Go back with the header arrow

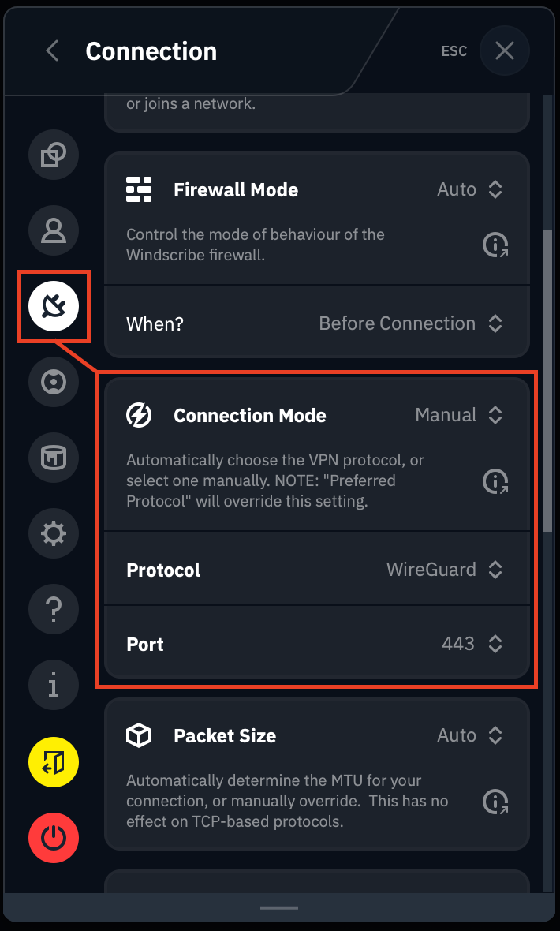coord(52,51)
